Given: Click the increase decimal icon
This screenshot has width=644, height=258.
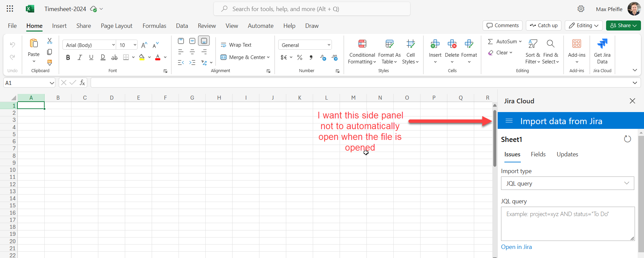Looking at the screenshot, I should coord(323,57).
